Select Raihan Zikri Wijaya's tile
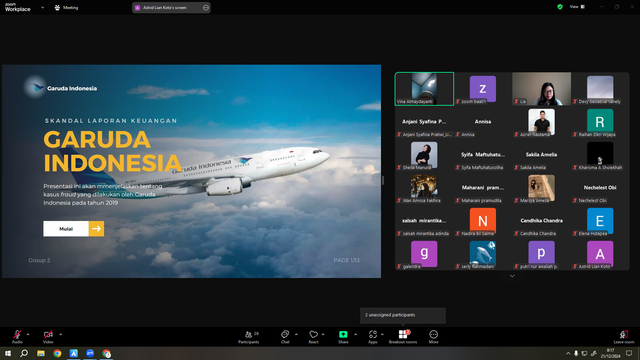 [x=600, y=122]
